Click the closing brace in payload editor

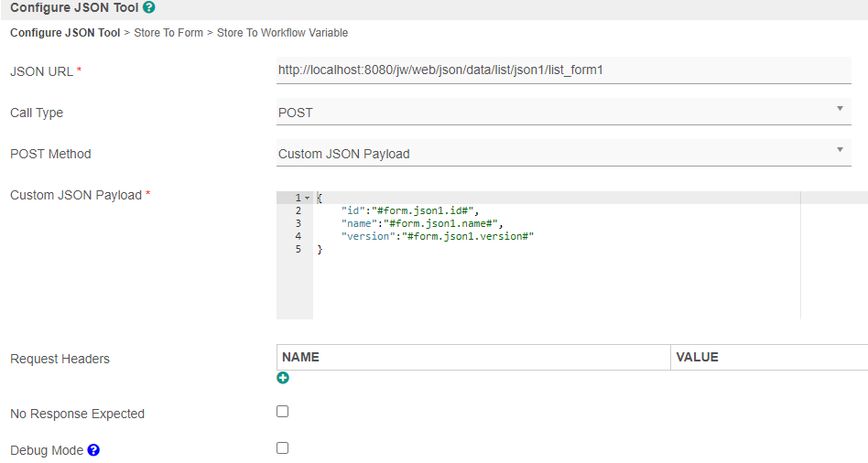point(320,249)
